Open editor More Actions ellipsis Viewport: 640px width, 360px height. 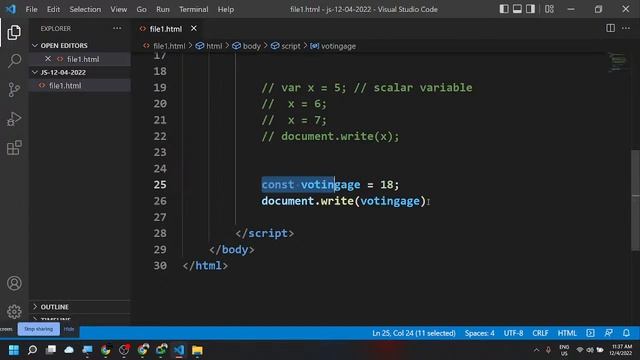pos(626,28)
